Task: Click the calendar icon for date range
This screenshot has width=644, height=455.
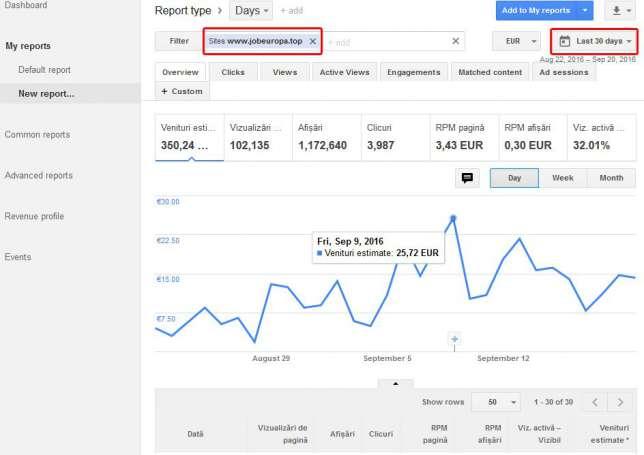Action: 565,41
